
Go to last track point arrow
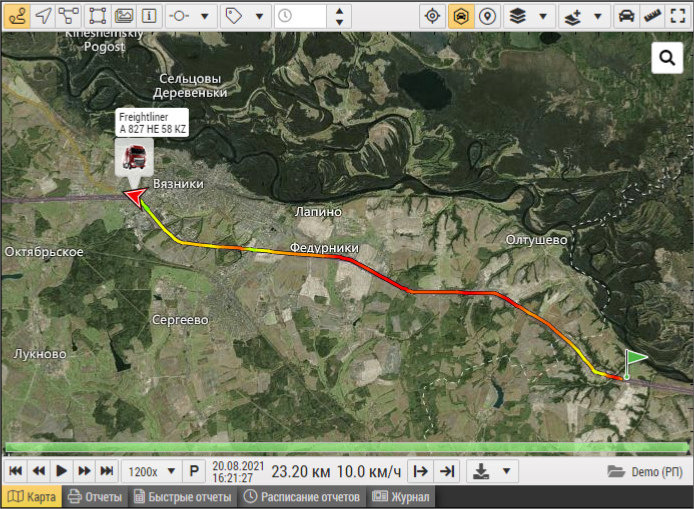[447, 471]
